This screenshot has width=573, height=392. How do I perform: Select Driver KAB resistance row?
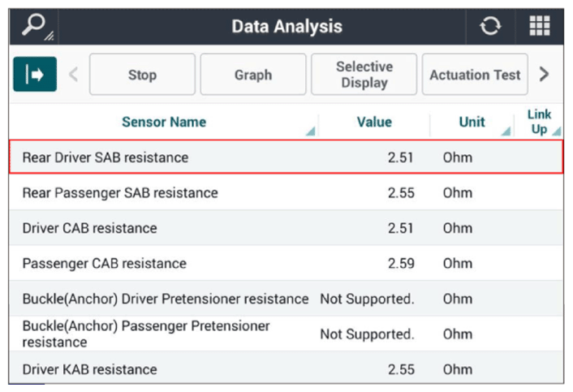pyautogui.click(x=286, y=368)
